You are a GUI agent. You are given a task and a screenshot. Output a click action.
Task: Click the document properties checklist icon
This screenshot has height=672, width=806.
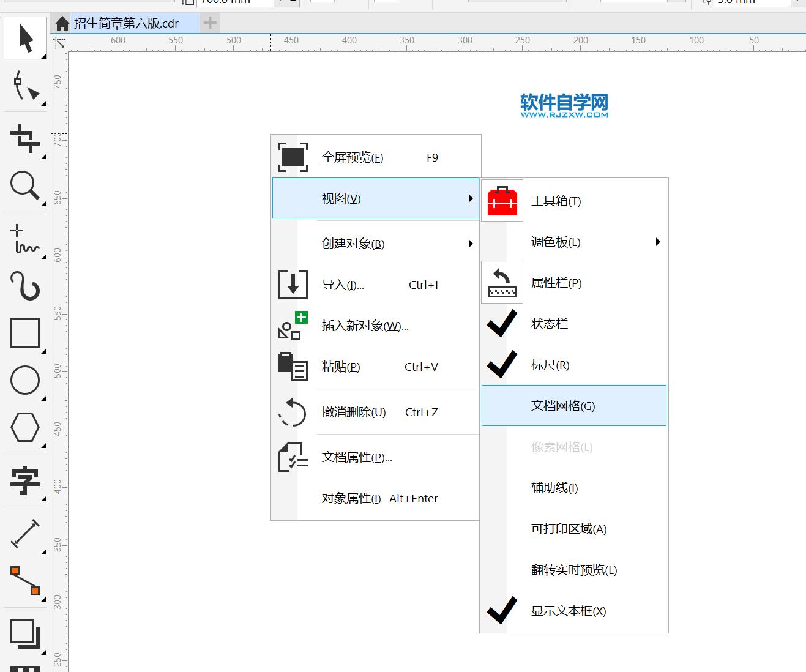293,457
